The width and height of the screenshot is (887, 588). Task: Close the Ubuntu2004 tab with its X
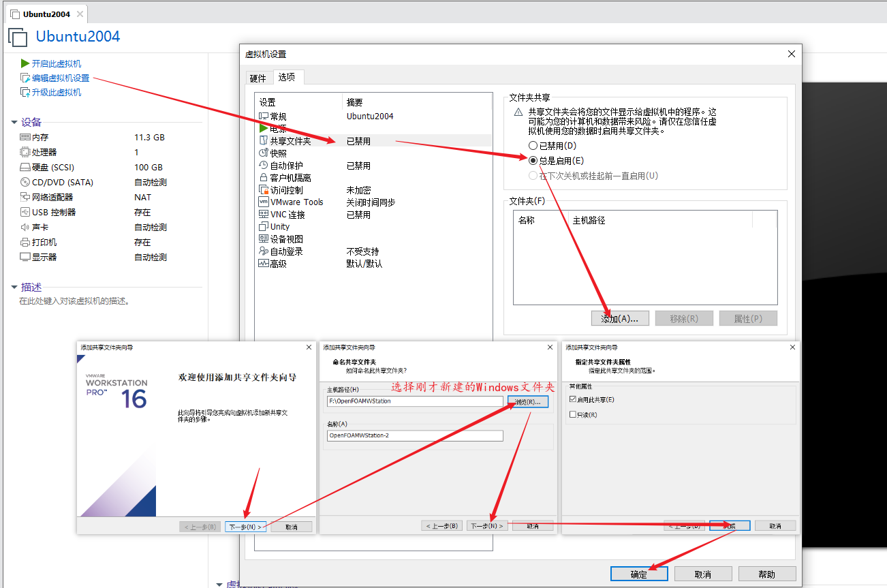click(x=79, y=14)
